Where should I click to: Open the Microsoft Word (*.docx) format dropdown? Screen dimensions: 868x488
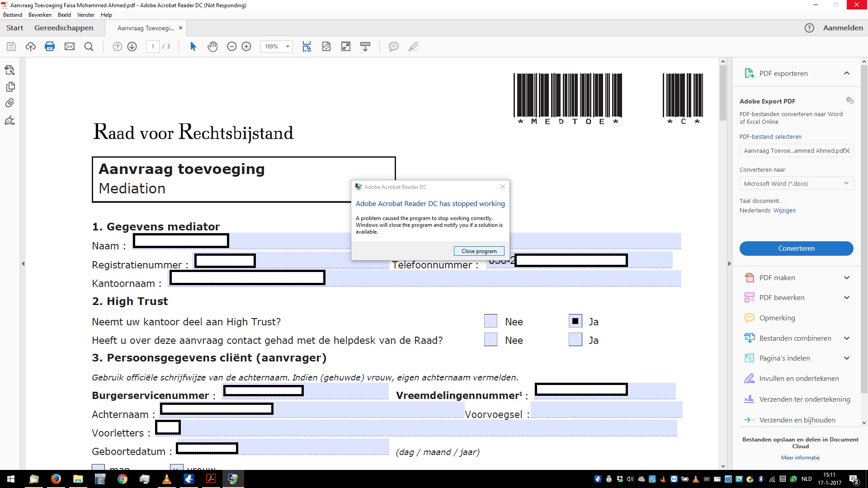click(797, 183)
